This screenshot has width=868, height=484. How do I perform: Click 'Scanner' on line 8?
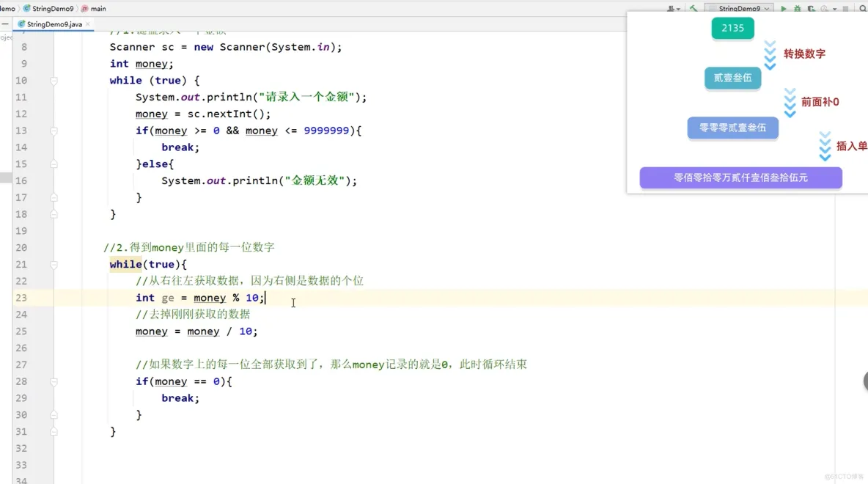(x=132, y=47)
